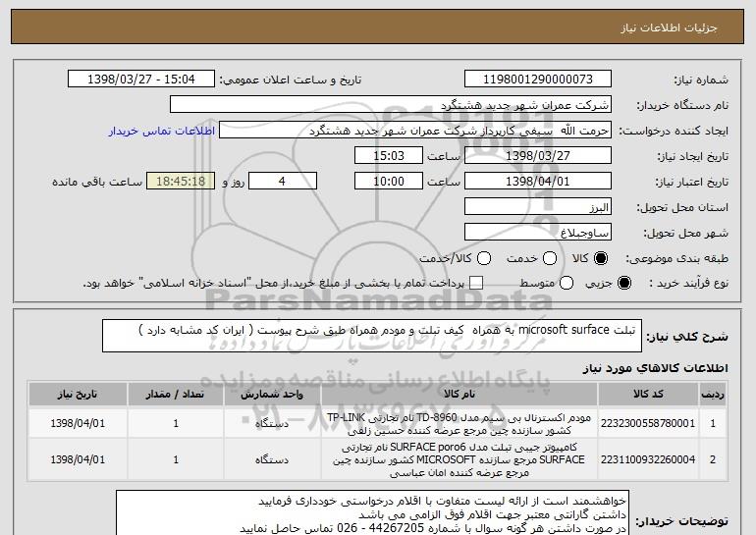Toggle the اسناد خزانه اسلامی payment checkbox
Viewport: 756px width, 535px height.
click(476, 283)
